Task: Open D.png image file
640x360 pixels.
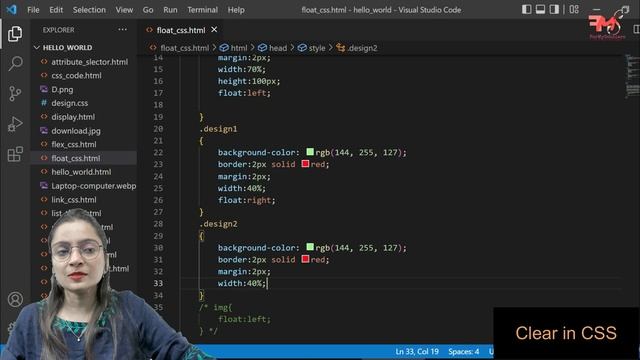Action: tap(62, 89)
